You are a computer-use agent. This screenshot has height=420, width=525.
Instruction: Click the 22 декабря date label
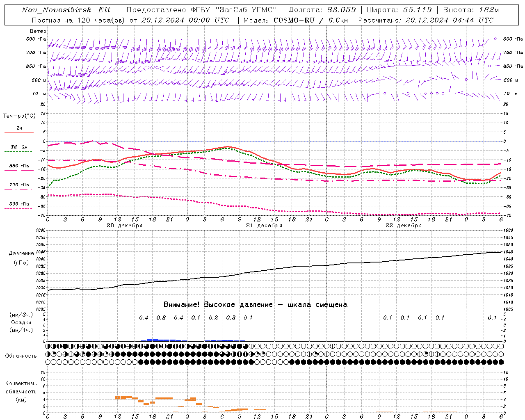click(x=404, y=226)
